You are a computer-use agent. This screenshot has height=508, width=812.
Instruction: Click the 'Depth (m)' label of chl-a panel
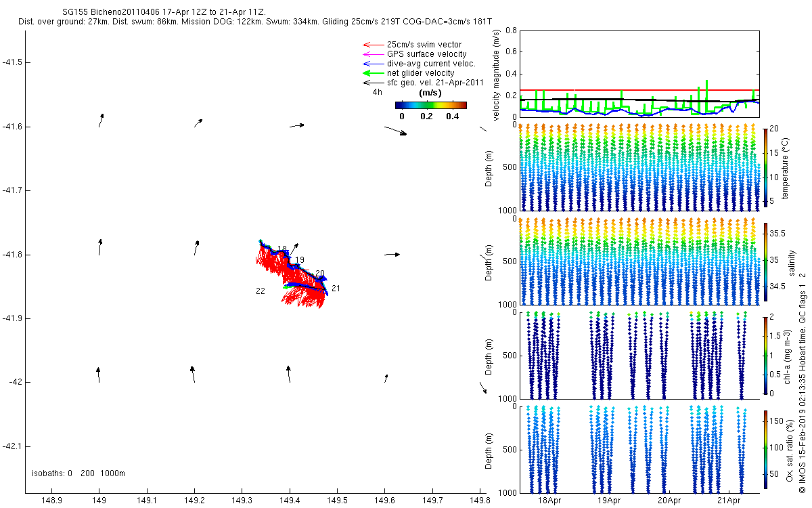pyautogui.click(x=489, y=356)
